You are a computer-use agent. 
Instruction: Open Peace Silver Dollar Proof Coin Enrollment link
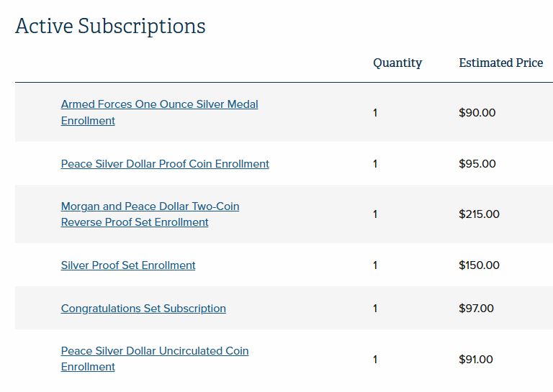tap(165, 164)
